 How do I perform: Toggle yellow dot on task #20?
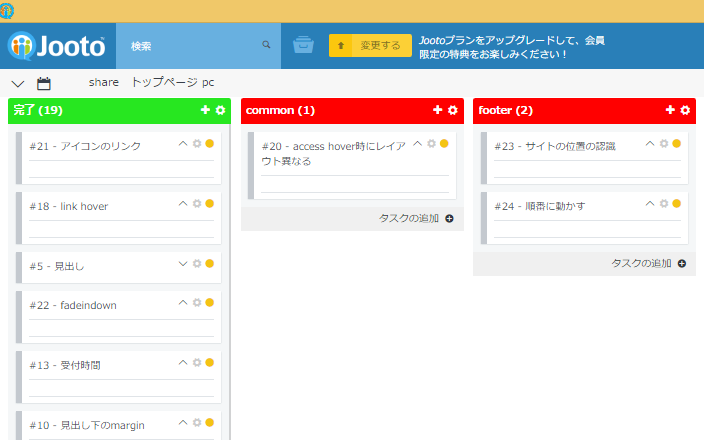pyautogui.click(x=444, y=144)
